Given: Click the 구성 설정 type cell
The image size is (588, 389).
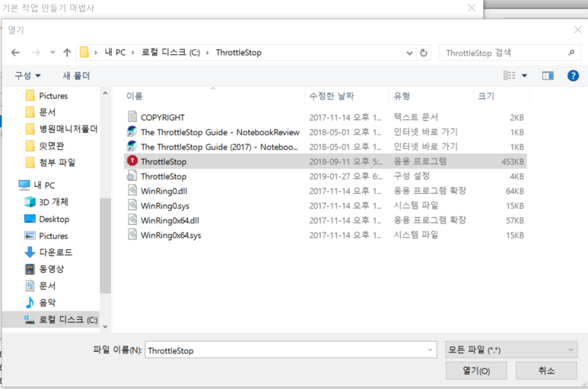Looking at the screenshot, I should coord(412,176).
